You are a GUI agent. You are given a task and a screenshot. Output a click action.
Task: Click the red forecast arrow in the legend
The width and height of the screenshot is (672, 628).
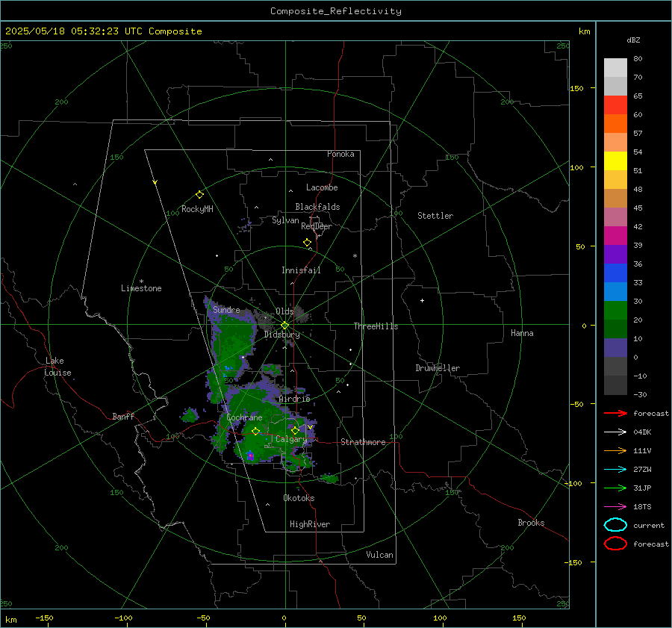615,413
